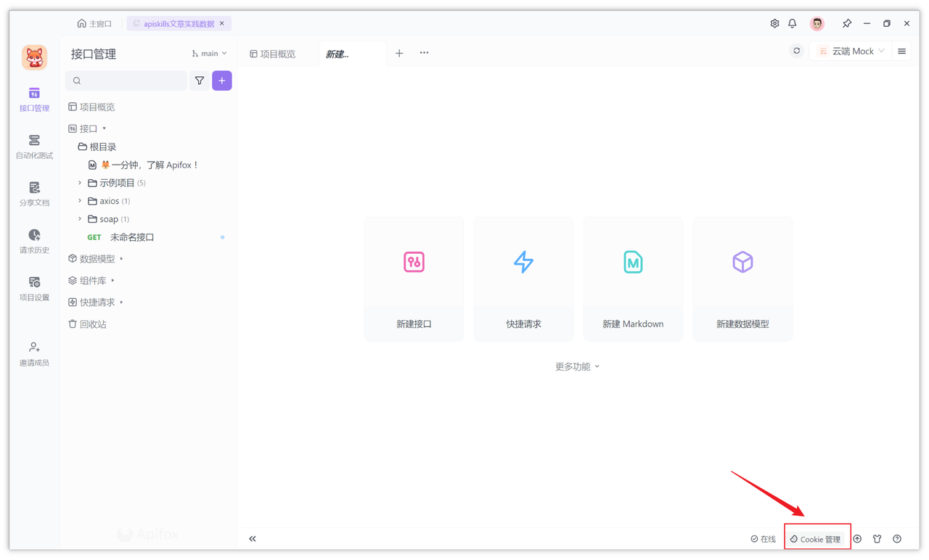
Task: Open the 请求历史 sidebar section
Action: pos(34,242)
